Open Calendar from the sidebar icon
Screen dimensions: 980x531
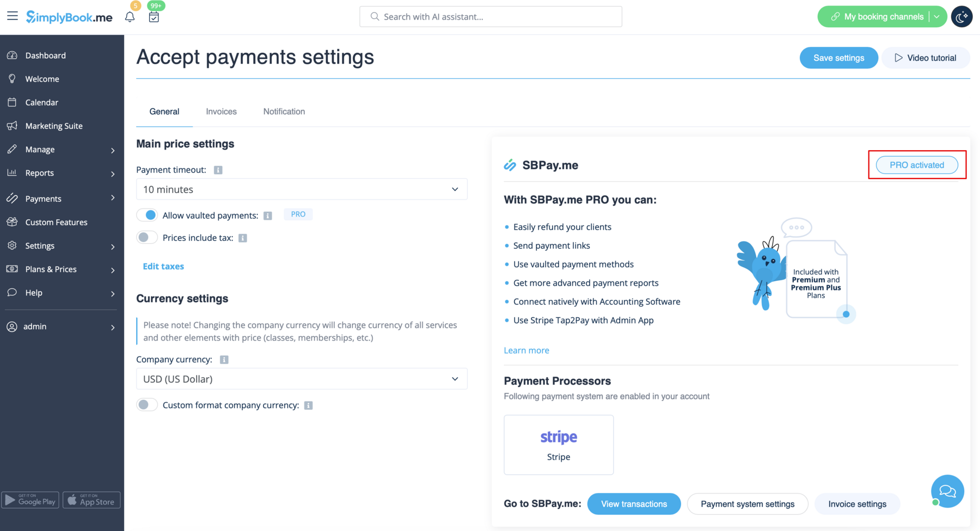[x=12, y=102]
